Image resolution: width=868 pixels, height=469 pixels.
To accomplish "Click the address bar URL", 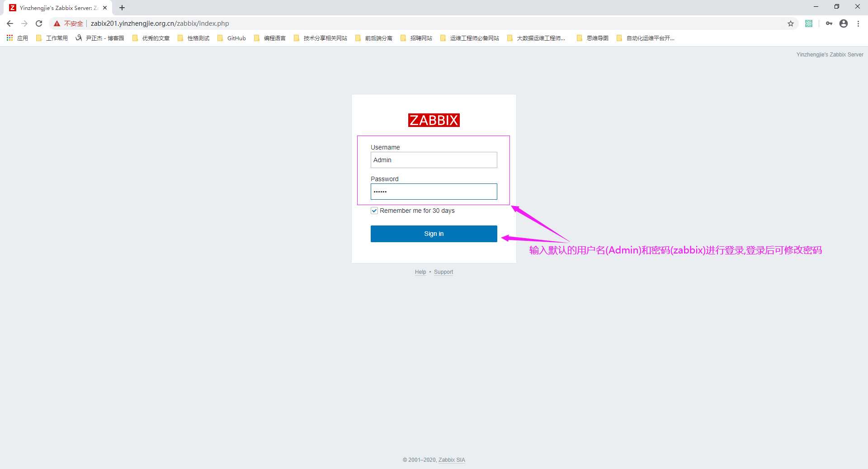I will (x=160, y=23).
